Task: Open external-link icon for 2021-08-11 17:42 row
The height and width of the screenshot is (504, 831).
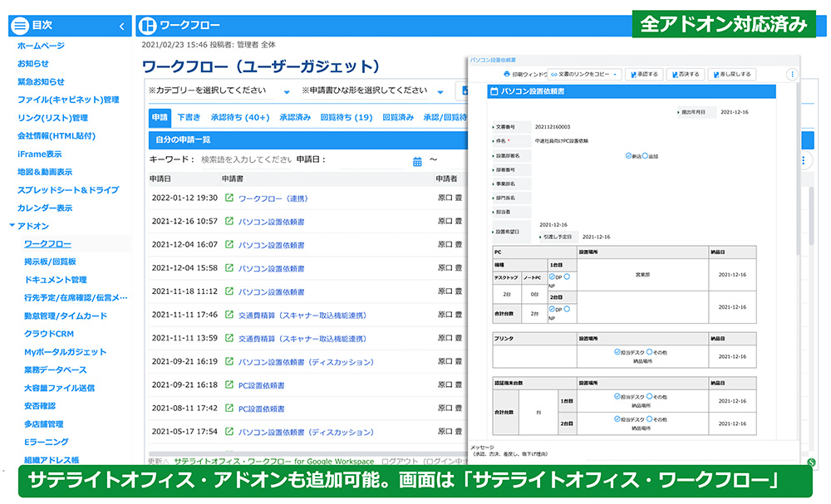Action: coord(229,409)
